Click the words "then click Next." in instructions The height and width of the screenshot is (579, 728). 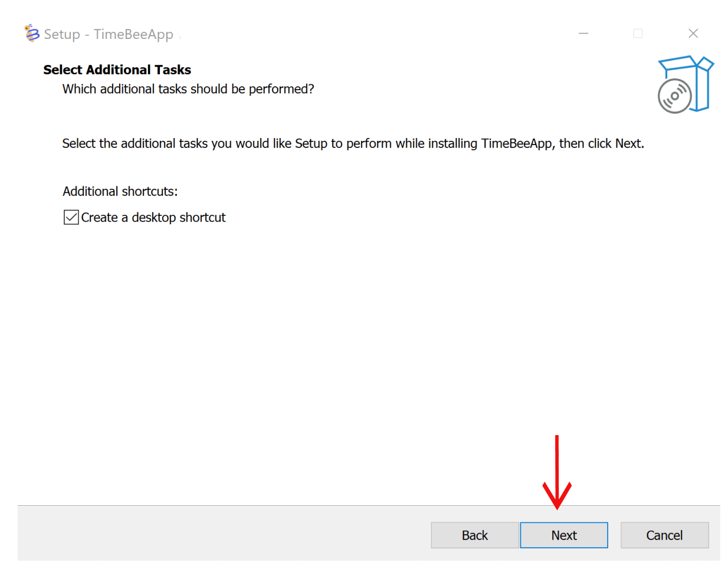[601, 144]
